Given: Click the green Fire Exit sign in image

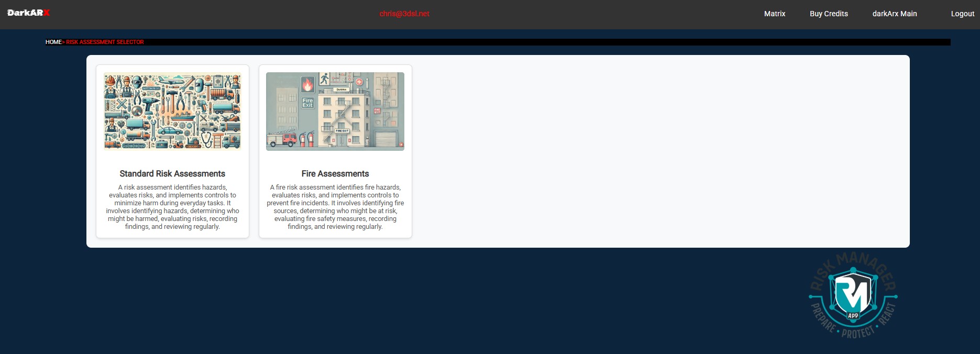Looking at the screenshot, I should point(307,103).
